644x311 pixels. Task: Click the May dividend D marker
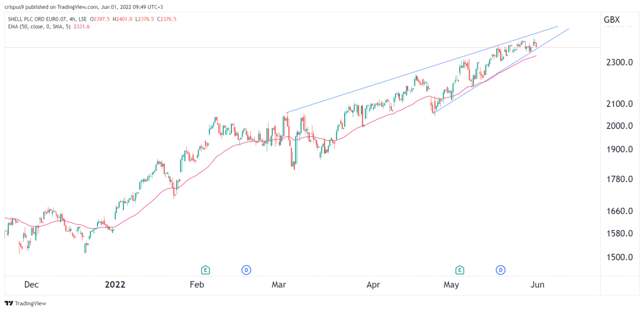500,270
